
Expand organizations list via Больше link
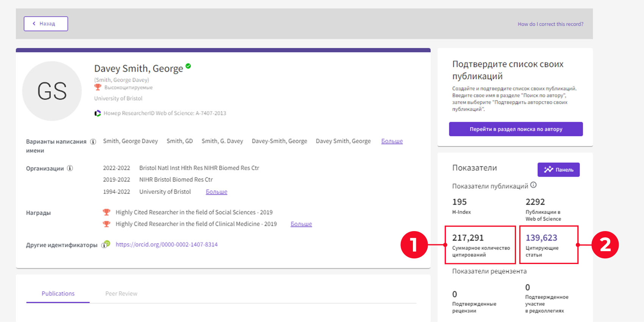216,192
